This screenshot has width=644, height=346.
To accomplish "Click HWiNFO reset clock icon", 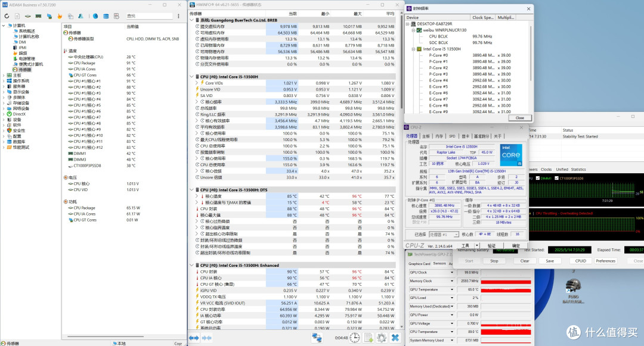I will pyautogui.click(x=355, y=338).
